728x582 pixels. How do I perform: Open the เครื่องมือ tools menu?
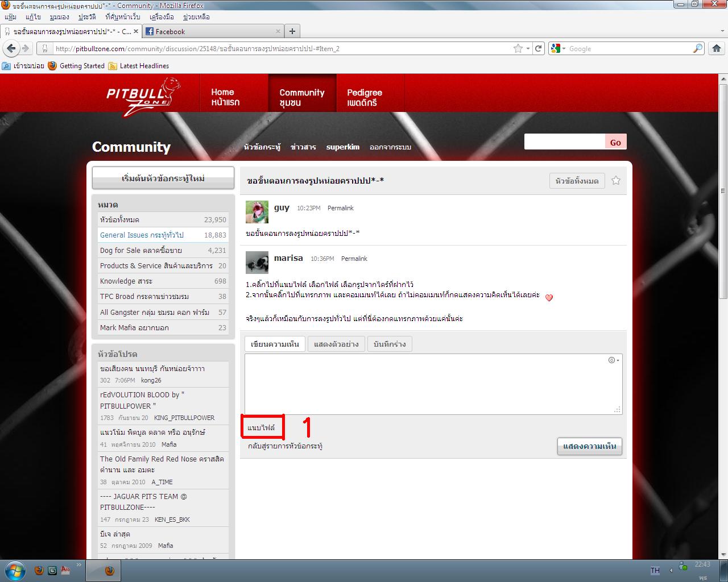162,17
